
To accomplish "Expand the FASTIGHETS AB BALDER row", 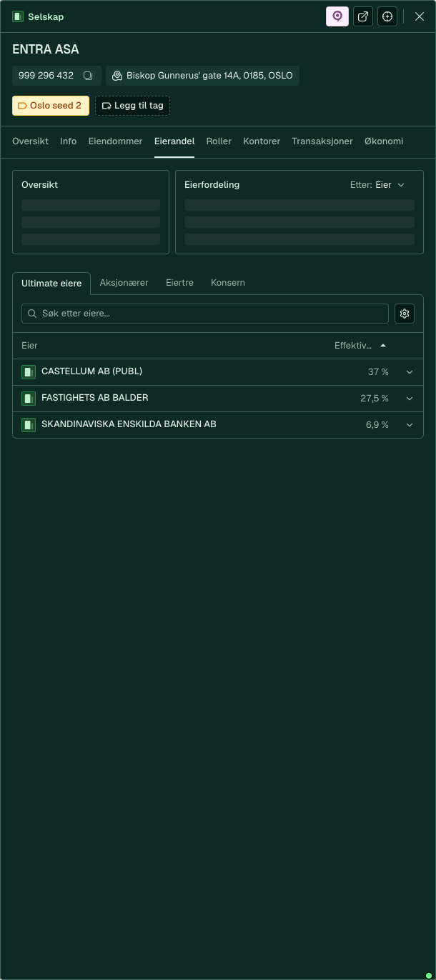I will (x=410, y=399).
